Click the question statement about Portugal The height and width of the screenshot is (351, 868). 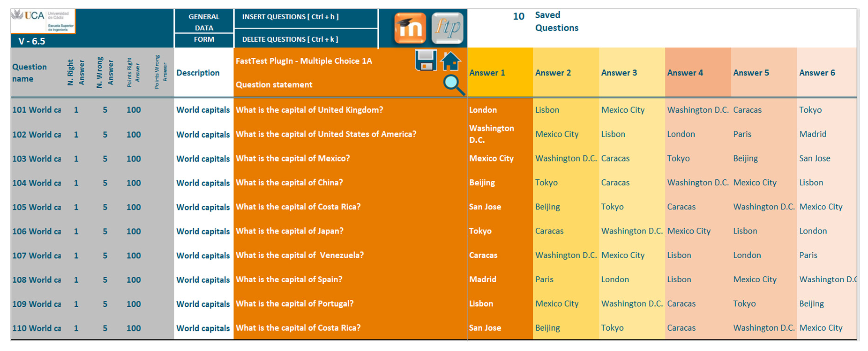294,304
